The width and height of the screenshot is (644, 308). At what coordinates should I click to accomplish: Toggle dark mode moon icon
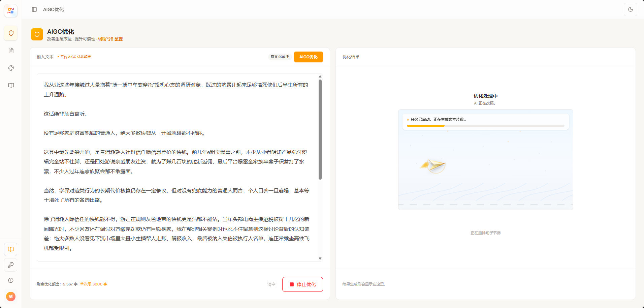[x=631, y=9]
